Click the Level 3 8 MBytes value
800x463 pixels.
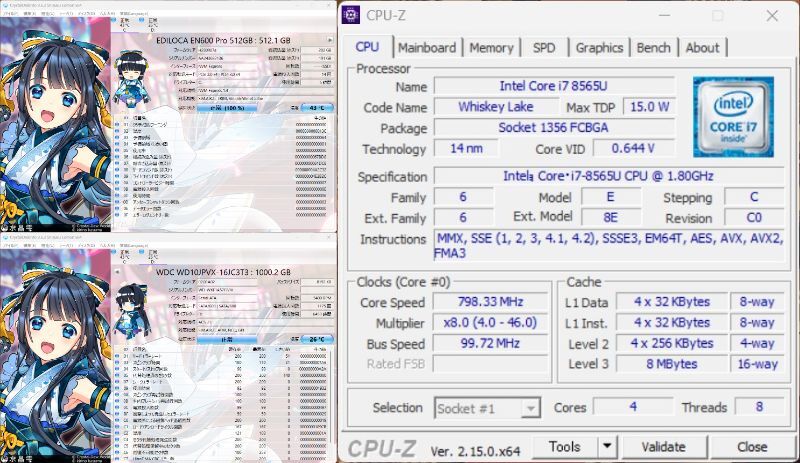672,364
